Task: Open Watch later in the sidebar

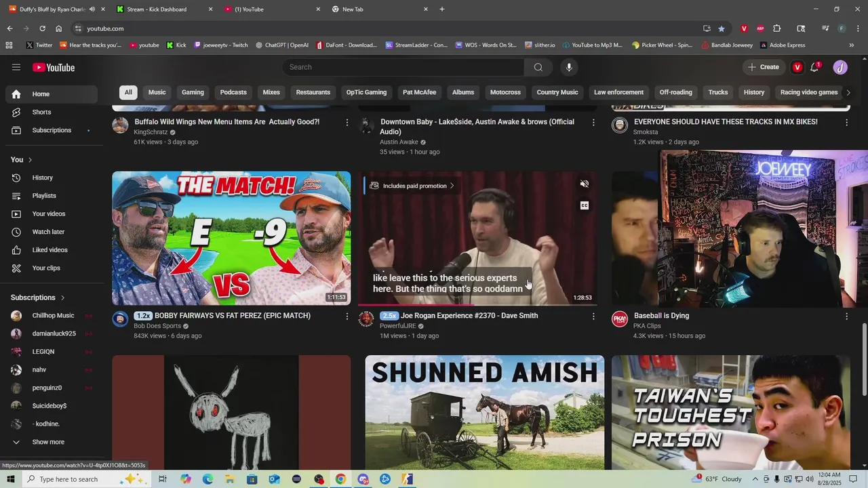Action: pyautogui.click(x=52, y=232)
